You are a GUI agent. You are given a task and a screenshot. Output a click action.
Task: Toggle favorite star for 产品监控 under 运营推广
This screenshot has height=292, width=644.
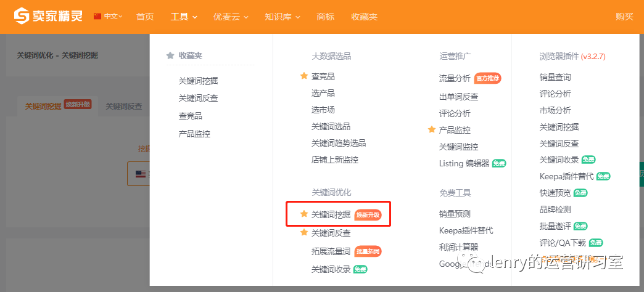(x=431, y=130)
